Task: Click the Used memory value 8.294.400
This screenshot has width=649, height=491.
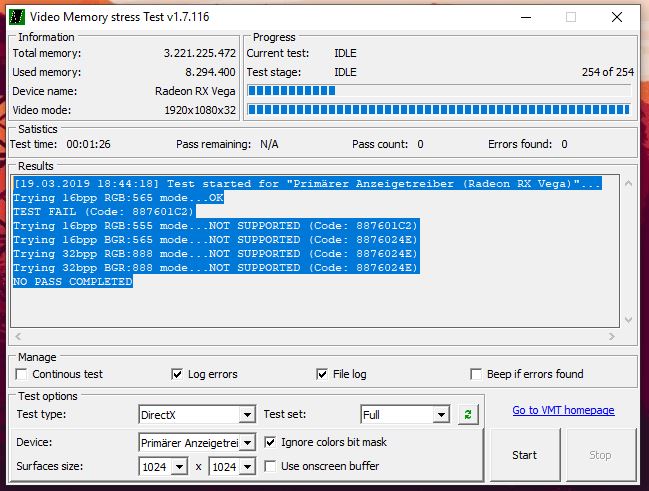Action: pyautogui.click(x=210, y=72)
